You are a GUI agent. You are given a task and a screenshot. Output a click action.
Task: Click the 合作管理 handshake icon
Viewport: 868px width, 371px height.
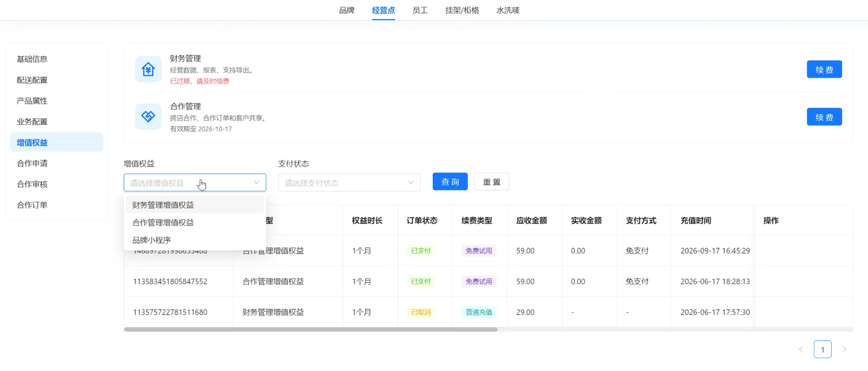click(x=148, y=116)
